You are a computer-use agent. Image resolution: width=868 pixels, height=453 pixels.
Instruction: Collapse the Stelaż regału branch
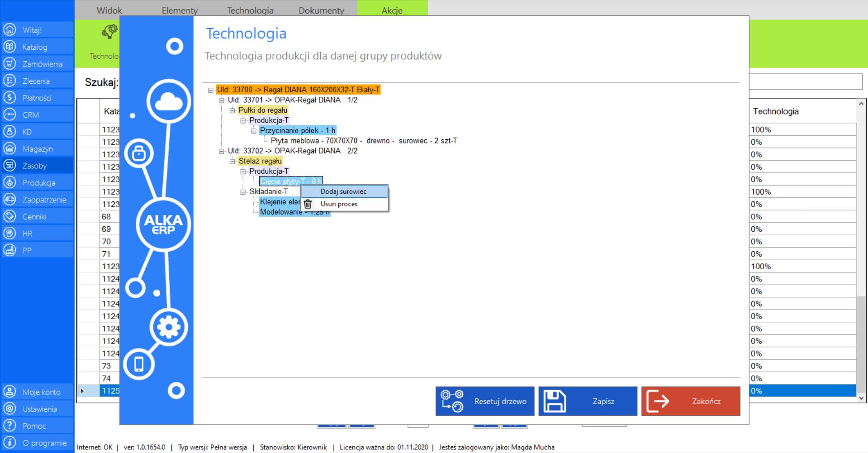point(232,161)
